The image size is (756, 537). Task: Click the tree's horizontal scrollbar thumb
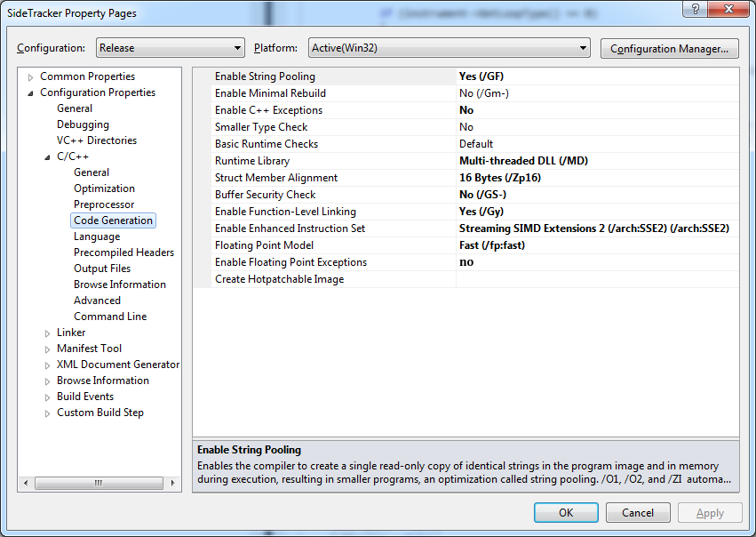point(99,483)
